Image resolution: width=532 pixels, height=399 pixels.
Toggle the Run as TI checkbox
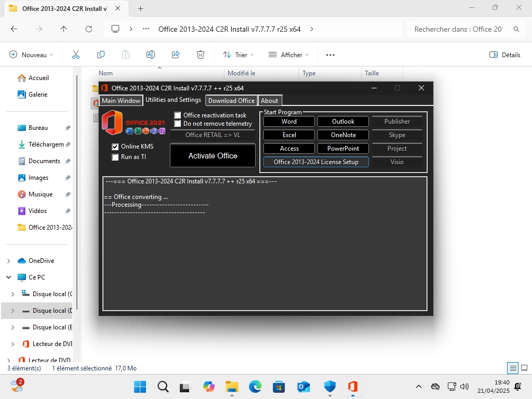pyautogui.click(x=115, y=157)
